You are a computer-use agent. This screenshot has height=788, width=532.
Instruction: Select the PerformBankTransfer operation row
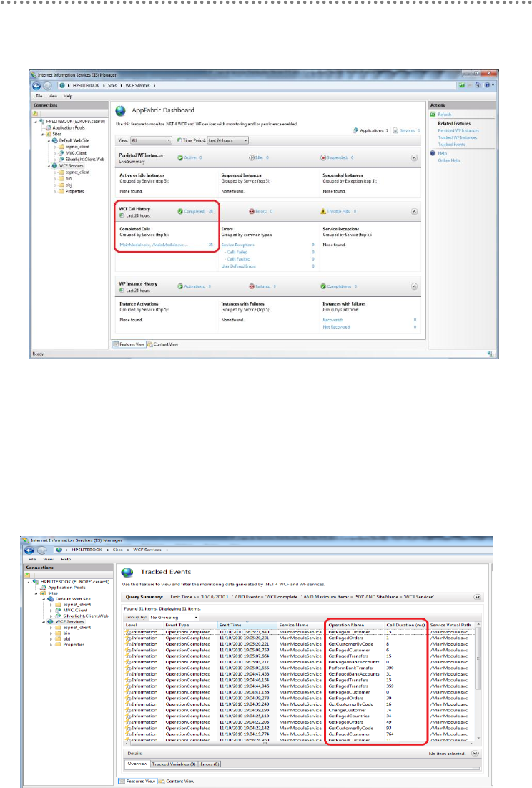(300, 668)
